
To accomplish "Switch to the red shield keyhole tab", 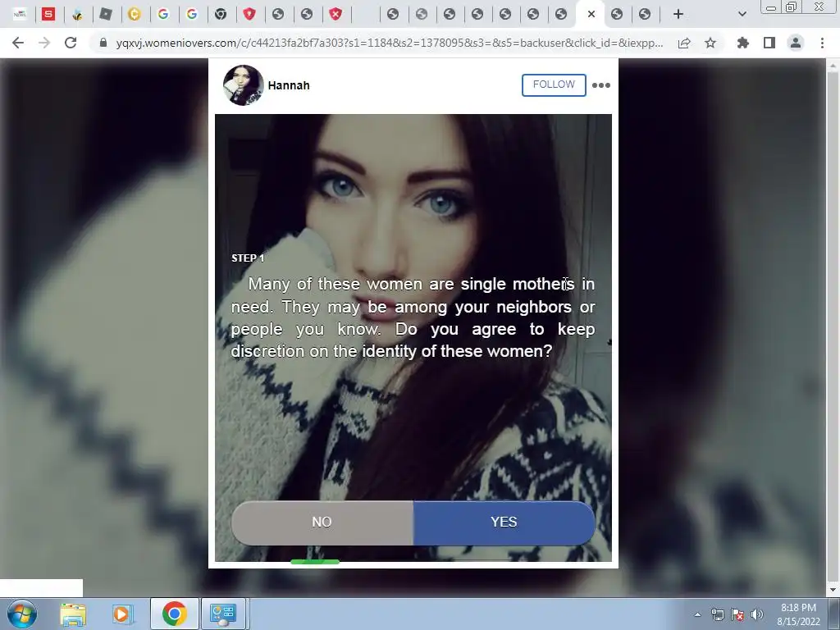I will [249, 14].
